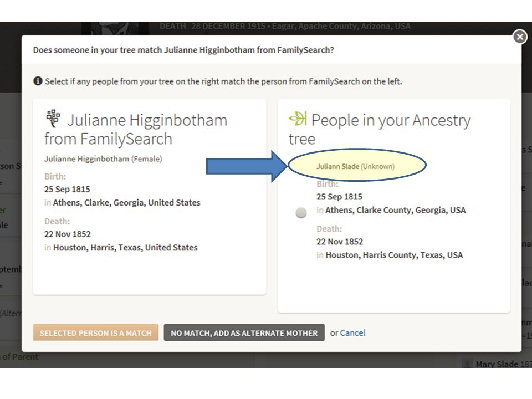Click No Match, Add As Alternate Mother

(x=244, y=333)
